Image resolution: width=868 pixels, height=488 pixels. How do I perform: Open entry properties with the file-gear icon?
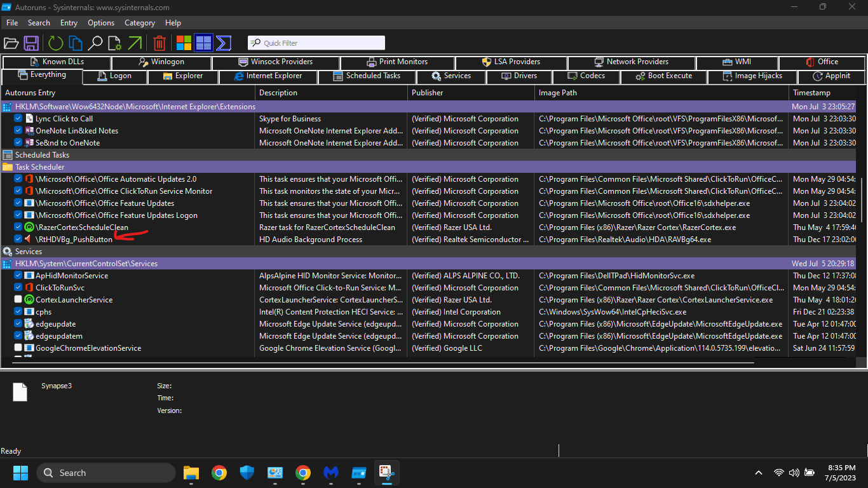[115, 43]
